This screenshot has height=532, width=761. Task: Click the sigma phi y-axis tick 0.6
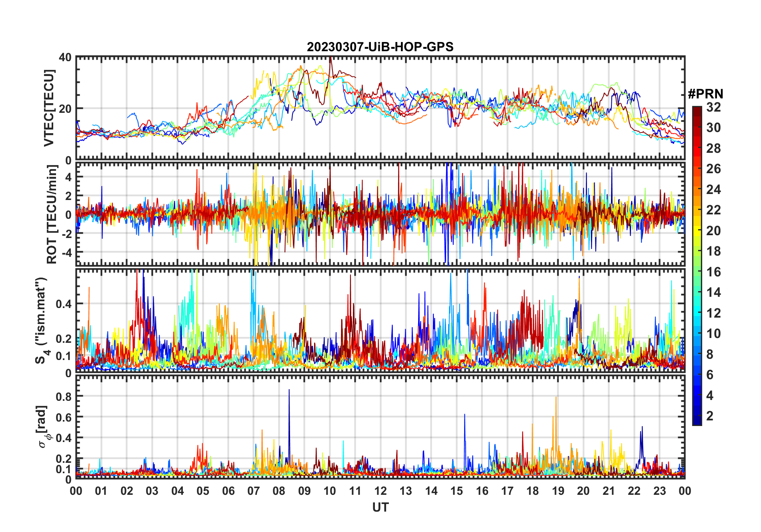(x=64, y=417)
